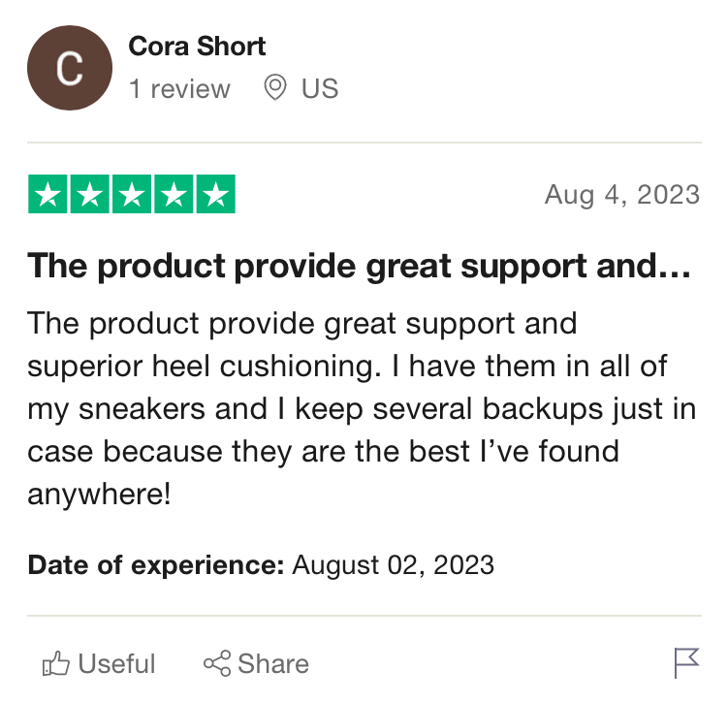
Task: Click the thumbs-up icon
Action: pos(55,663)
